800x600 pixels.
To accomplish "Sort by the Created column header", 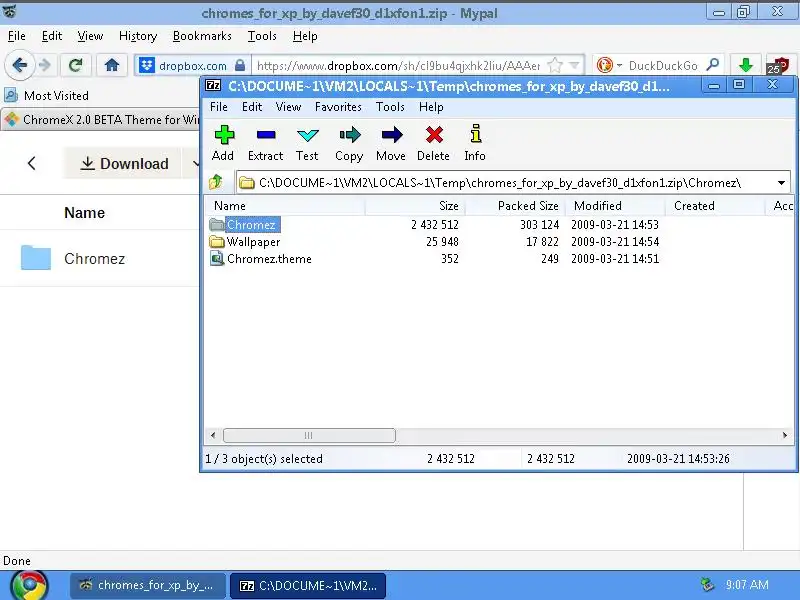I will point(715,206).
